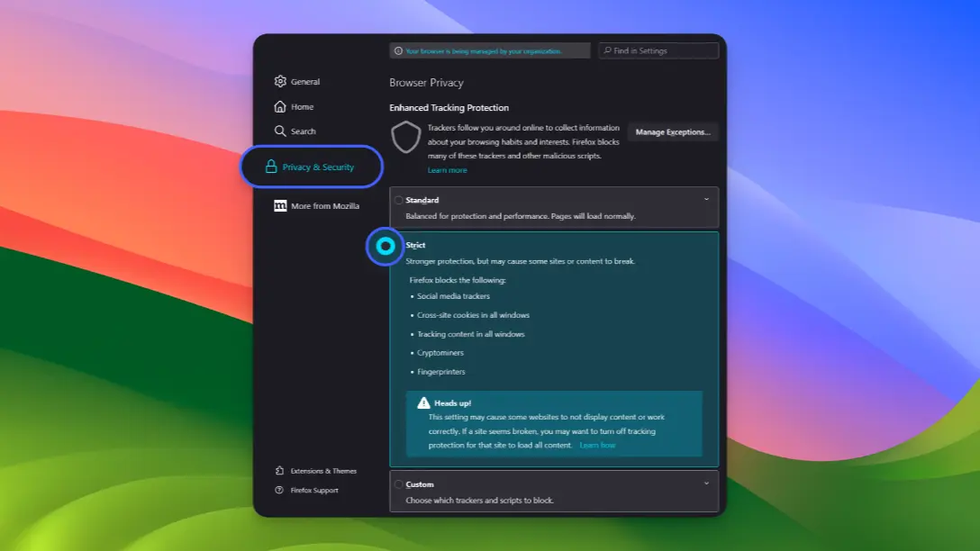Click the Firefox Support question mark icon
980x551 pixels.
click(x=277, y=490)
